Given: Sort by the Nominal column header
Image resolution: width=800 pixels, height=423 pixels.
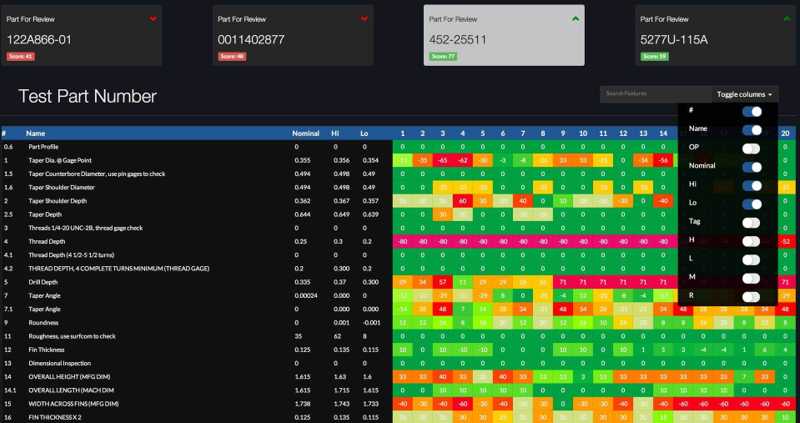Looking at the screenshot, I should tap(306, 134).
